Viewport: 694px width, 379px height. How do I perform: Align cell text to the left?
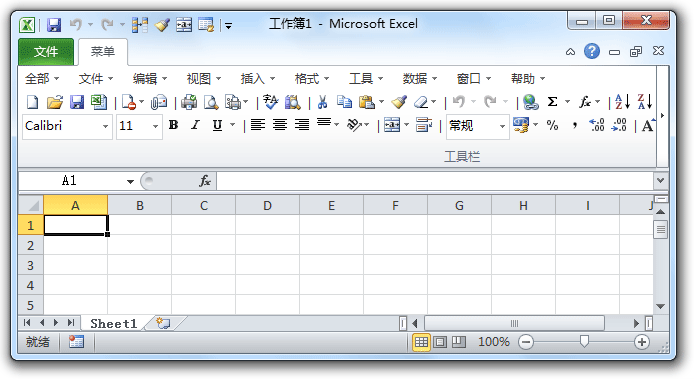258,125
